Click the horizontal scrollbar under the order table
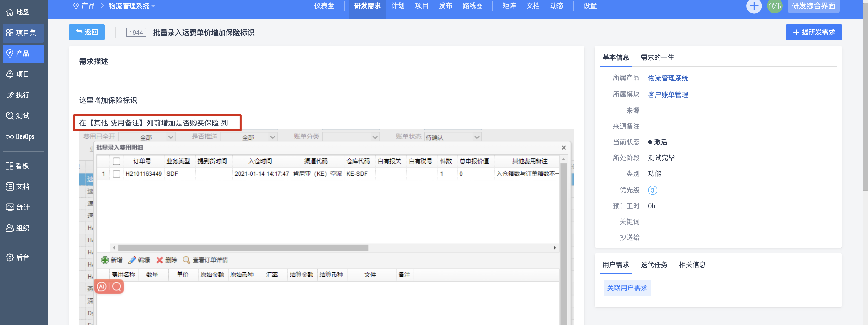Image resolution: width=868 pixels, height=325 pixels. [x=243, y=248]
